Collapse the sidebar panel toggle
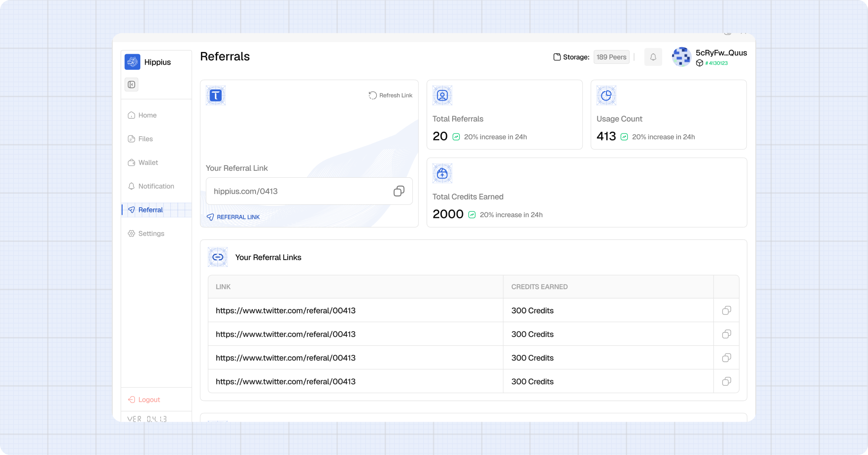Viewport: 868px width, 455px height. coord(132,84)
